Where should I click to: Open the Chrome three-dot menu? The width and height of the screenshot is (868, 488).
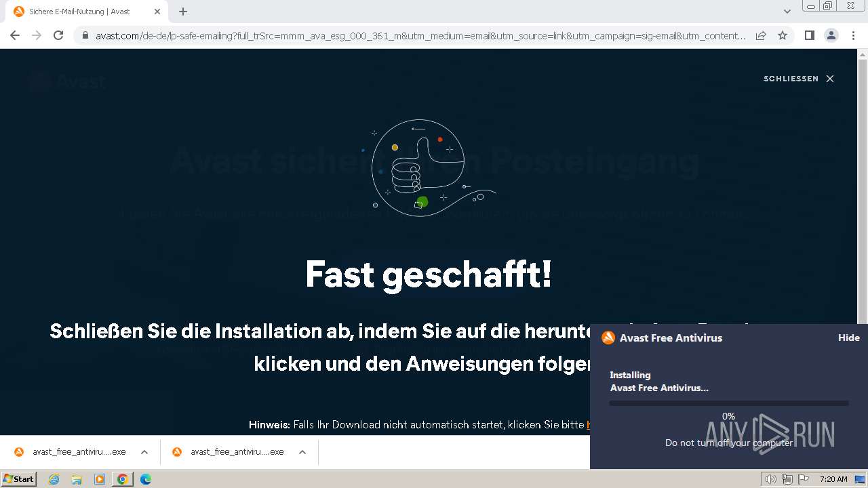[x=853, y=35]
